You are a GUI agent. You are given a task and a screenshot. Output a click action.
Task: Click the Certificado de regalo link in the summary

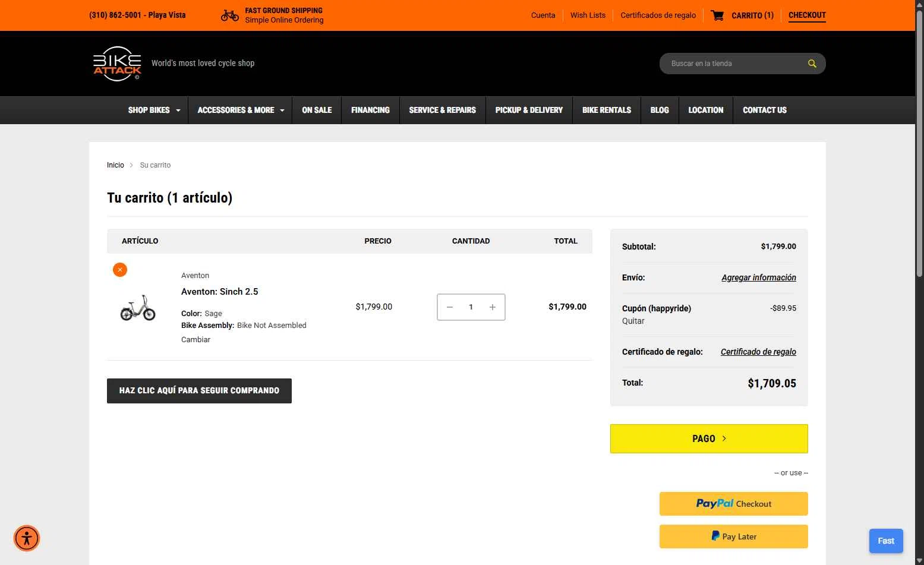[x=758, y=352]
